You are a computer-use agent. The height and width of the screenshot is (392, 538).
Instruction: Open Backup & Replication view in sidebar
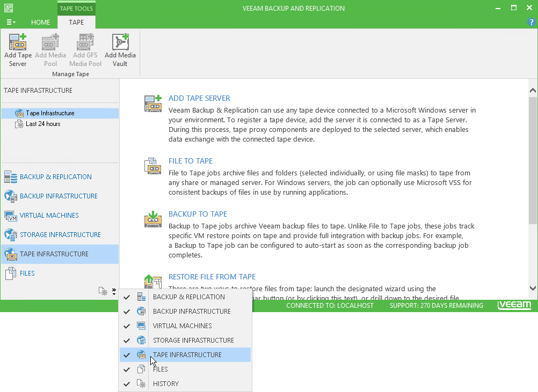pos(60,177)
